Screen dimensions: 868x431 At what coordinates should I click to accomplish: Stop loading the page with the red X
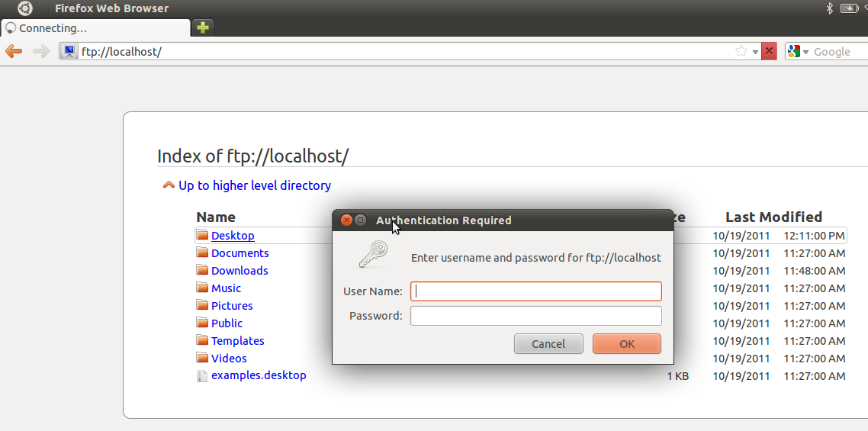[769, 52]
